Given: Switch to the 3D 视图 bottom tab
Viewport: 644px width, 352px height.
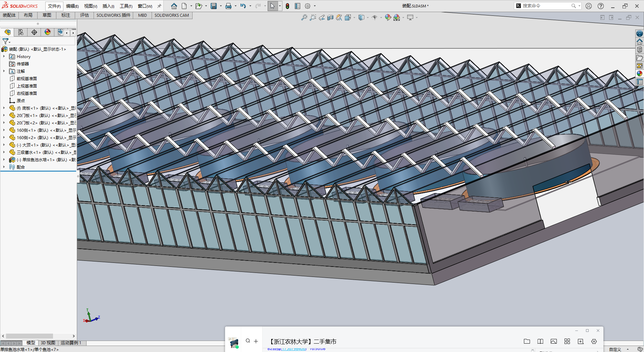Looking at the screenshot, I should click(x=48, y=343).
